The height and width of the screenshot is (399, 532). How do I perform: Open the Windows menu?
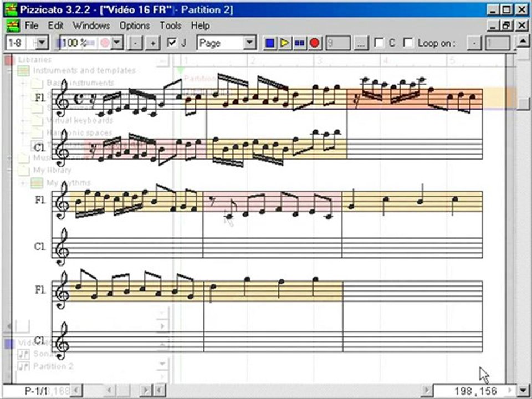point(91,25)
